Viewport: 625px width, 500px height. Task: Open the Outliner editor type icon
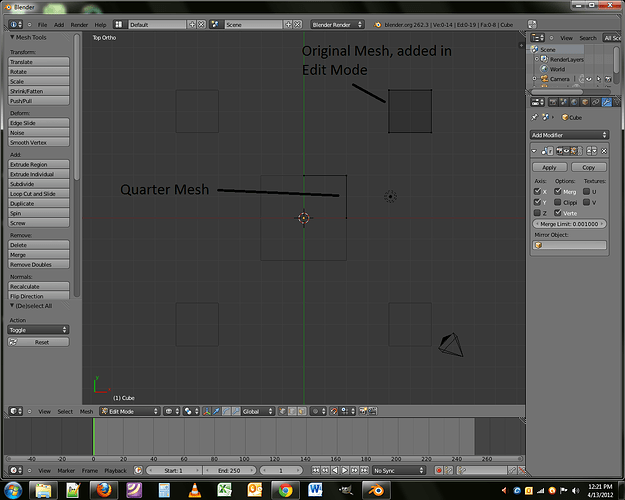coord(537,38)
